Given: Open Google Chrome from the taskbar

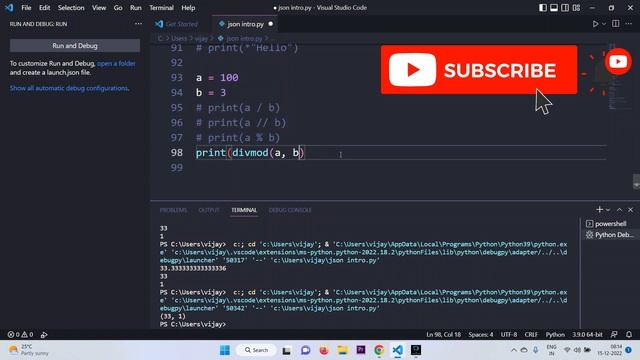Looking at the screenshot, I should [x=379, y=350].
